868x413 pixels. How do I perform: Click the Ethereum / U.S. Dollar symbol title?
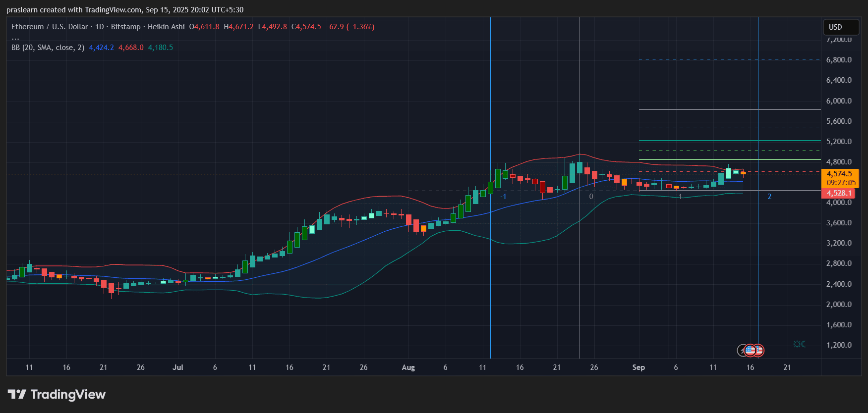[x=50, y=27]
